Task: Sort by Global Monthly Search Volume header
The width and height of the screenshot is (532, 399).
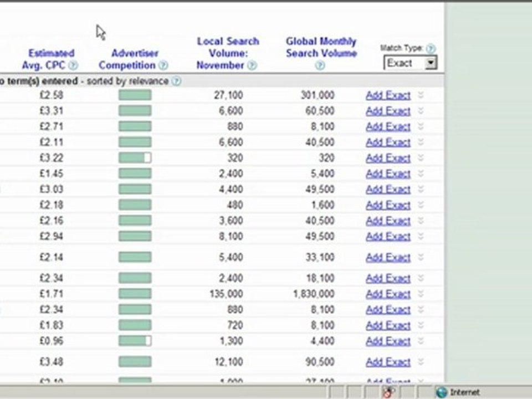Action: 321,47
